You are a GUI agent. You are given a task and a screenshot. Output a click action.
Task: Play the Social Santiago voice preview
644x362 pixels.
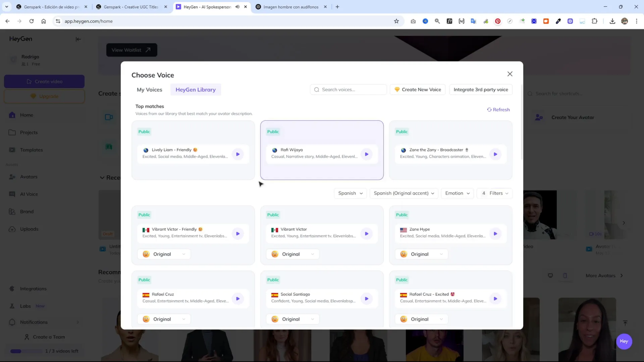pos(367,299)
